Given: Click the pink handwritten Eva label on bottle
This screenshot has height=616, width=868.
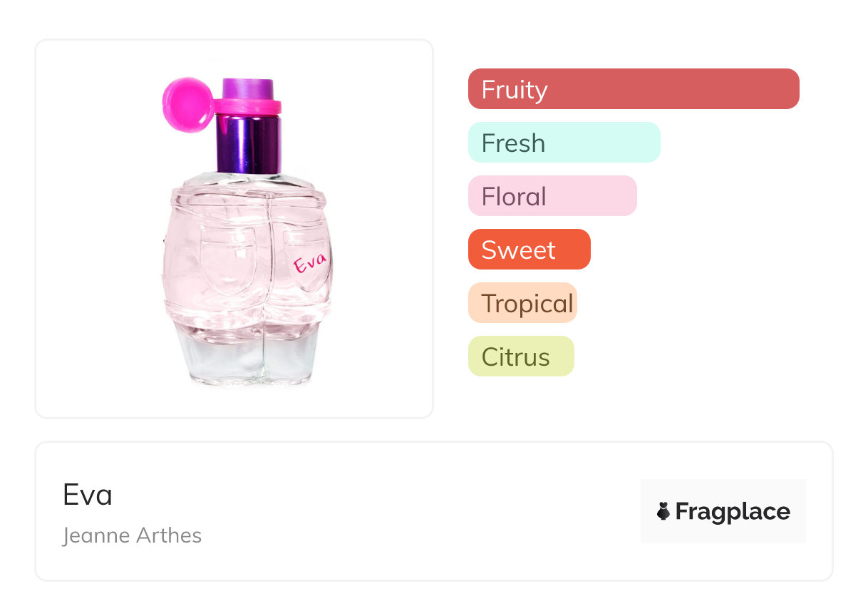Looking at the screenshot, I should click(311, 262).
